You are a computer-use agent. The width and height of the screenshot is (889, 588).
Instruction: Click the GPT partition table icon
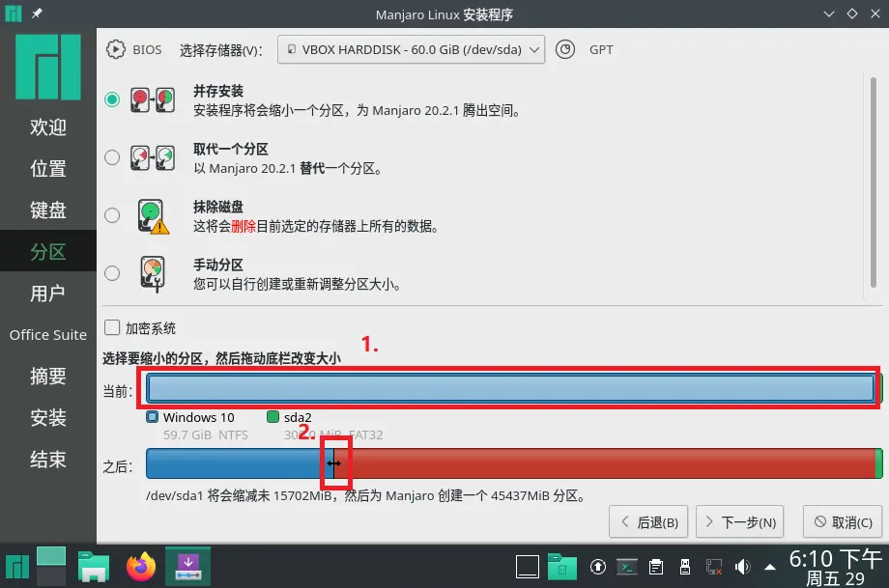point(565,49)
